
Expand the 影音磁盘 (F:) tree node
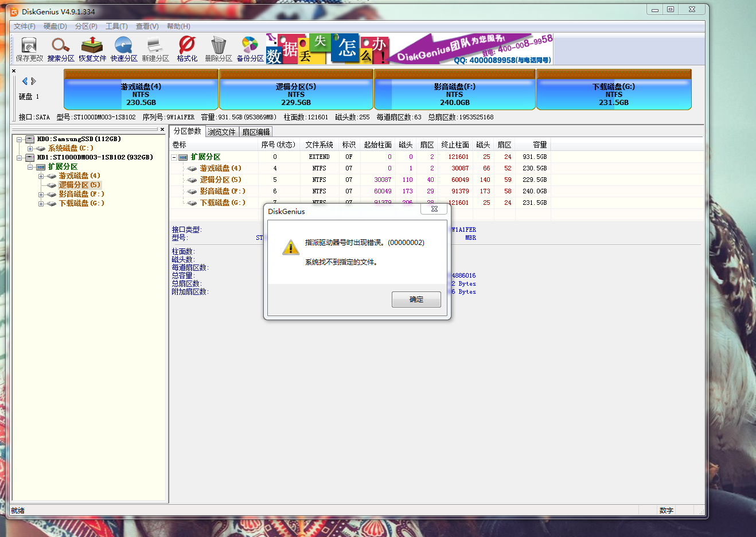point(41,194)
